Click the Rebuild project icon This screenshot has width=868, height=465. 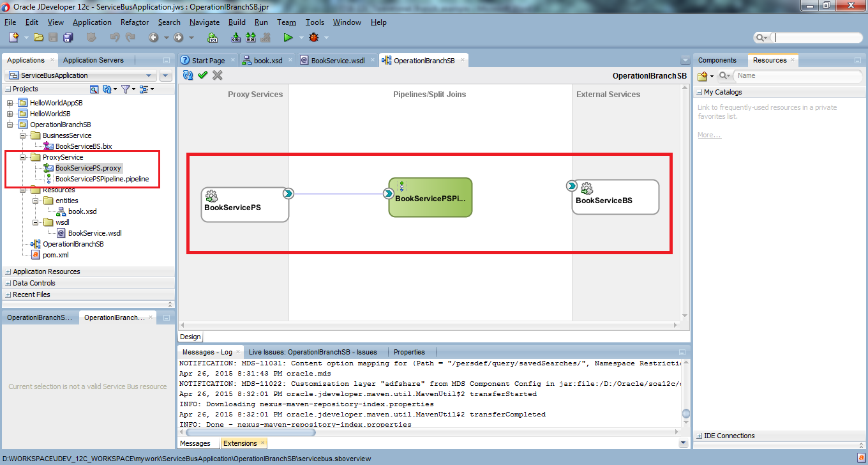coord(251,38)
